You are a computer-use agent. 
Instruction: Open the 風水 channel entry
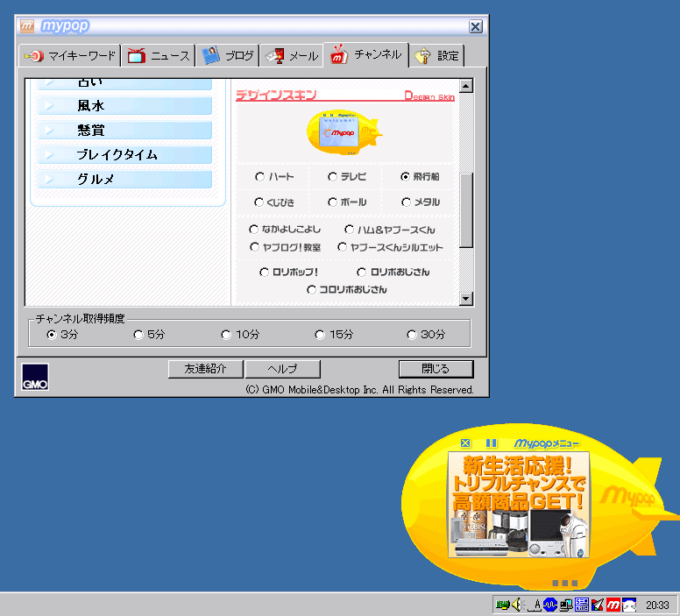pyautogui.click(x=125, y=106)
